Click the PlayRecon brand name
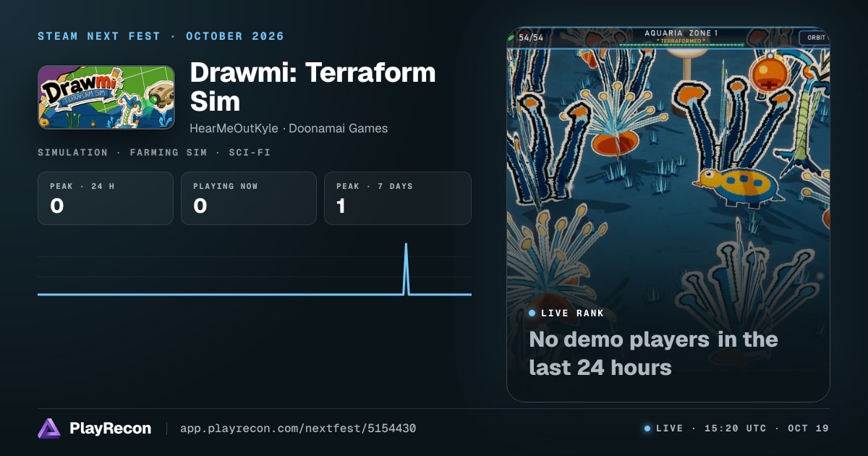This screenshot has height=456, width=868. pyautogui.click(x=110, y=428)
